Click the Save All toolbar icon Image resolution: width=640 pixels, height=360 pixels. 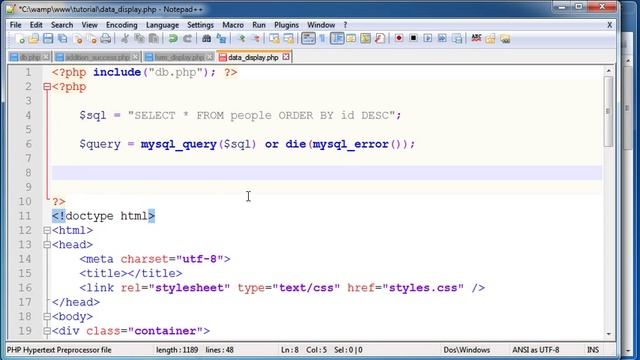62,39
